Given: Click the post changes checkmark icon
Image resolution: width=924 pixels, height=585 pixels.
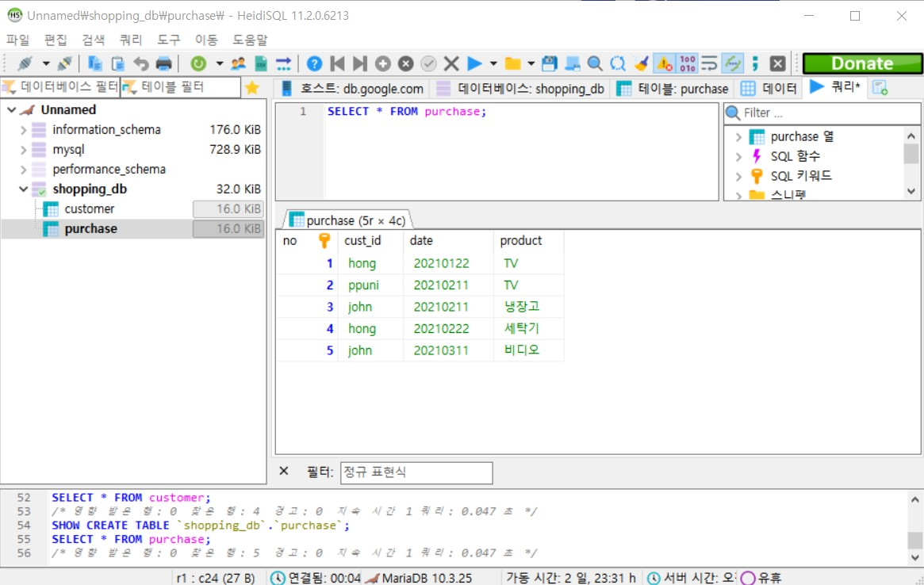Looking at the screenshot, I should point(428,63).
